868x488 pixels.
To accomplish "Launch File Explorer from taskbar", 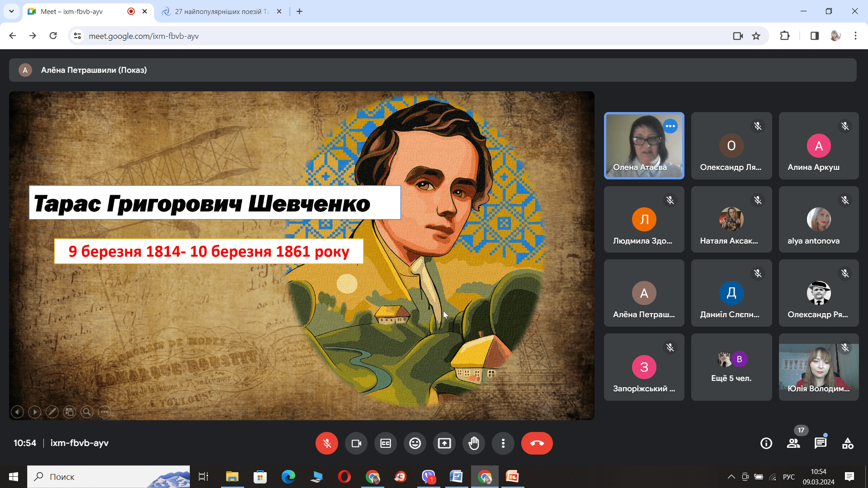I will point(232,477).
